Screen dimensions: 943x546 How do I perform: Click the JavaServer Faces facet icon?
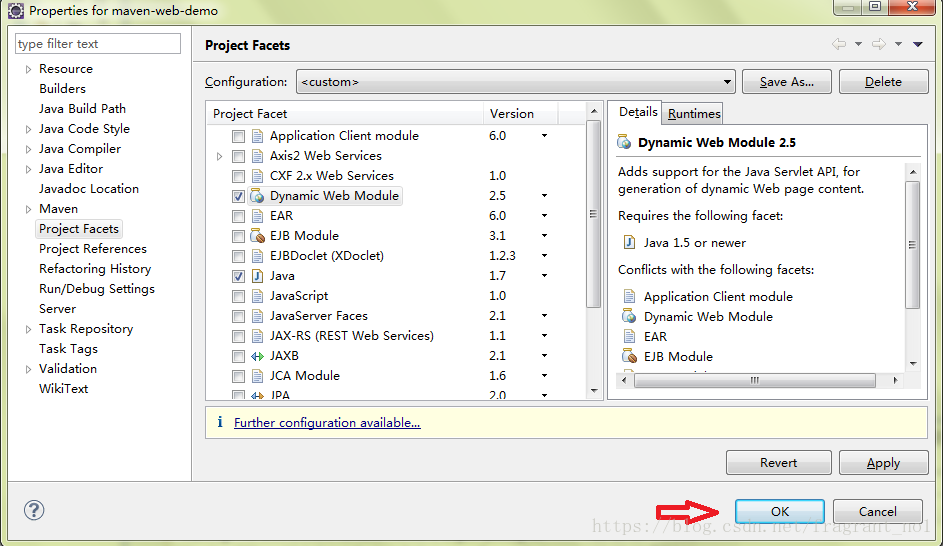tap(257, 316)
